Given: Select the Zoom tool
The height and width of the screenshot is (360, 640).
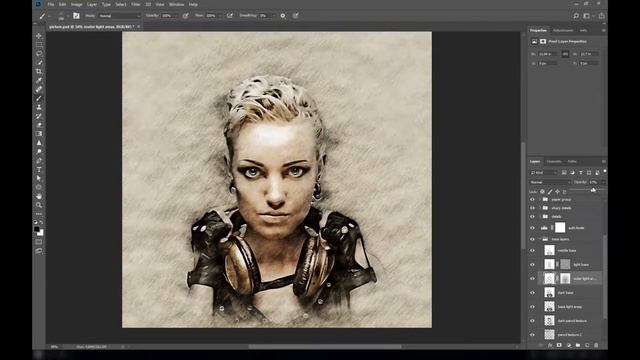Looking at the screenshot, I should [x=39, y=205].
